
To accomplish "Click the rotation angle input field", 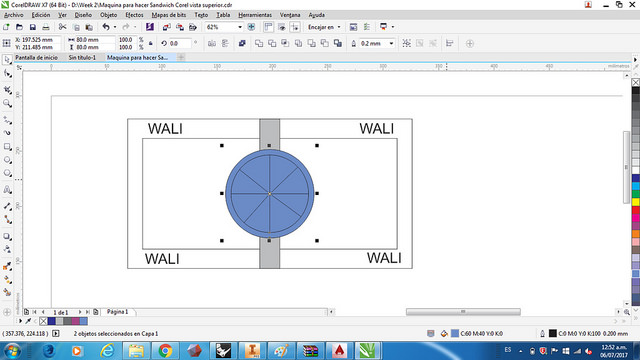I will point(180,43).
